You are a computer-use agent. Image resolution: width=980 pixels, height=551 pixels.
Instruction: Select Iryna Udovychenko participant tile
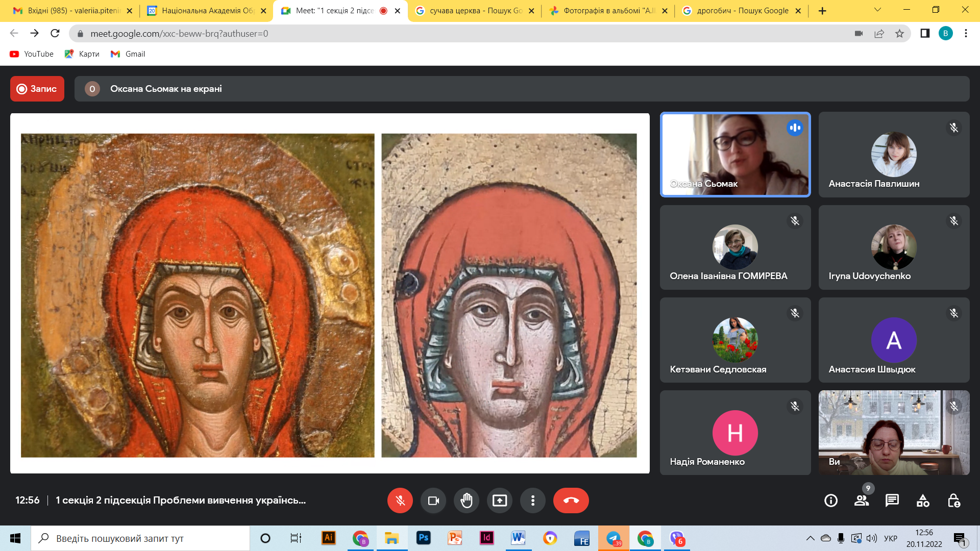894,247
